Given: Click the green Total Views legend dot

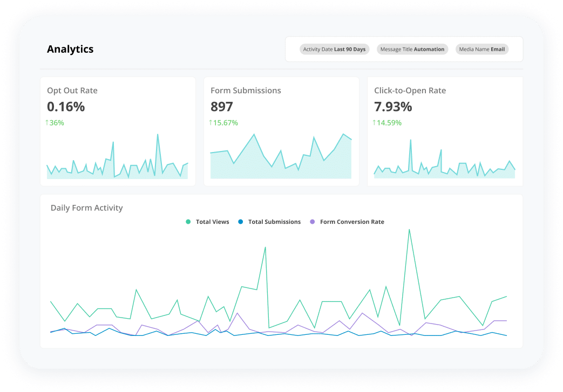Looking at the screenshot, I should (188, 222).
